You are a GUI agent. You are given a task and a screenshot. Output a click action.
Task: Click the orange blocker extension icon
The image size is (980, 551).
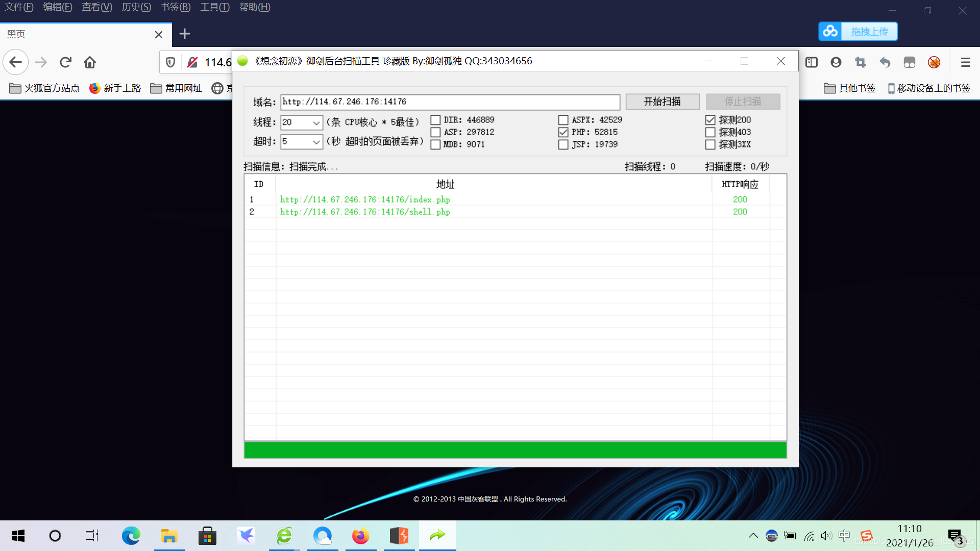coord(934,62)
